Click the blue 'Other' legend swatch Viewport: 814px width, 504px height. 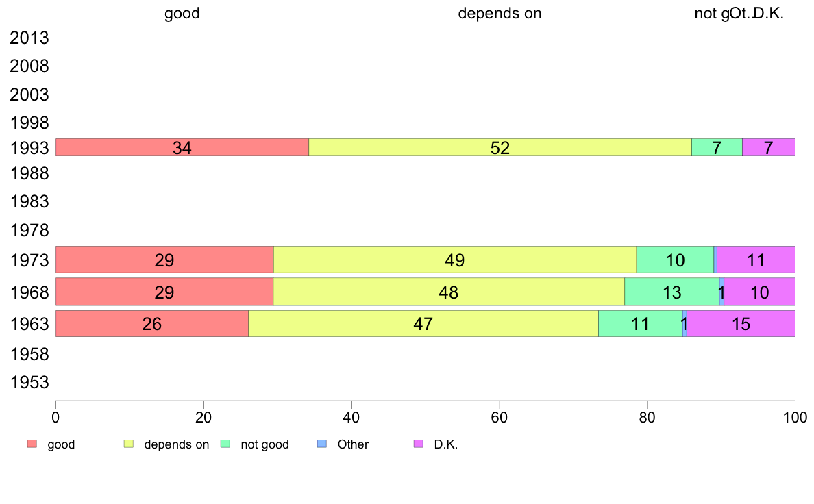(322, 444)
